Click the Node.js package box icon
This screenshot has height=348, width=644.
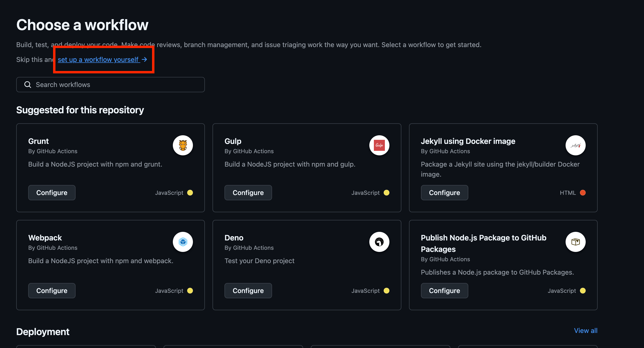tap(575, 242)
